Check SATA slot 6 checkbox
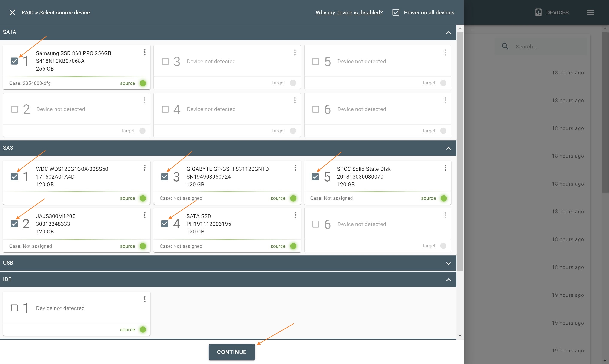 [316, 109]
